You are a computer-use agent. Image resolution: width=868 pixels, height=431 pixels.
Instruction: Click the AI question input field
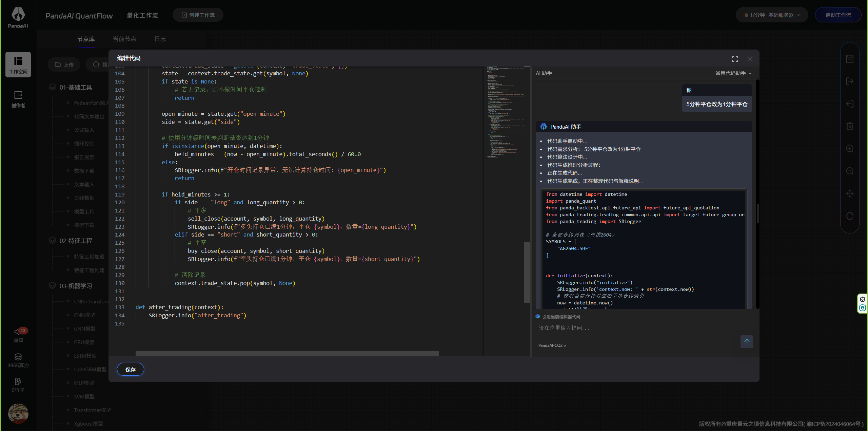click(637, 328)
